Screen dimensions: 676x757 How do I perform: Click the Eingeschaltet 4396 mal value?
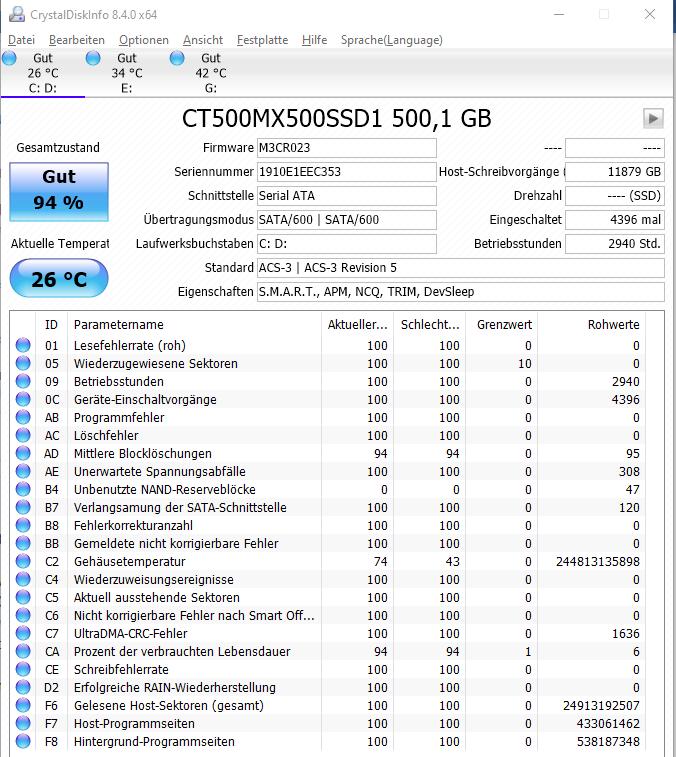click(x=615, y=220)
